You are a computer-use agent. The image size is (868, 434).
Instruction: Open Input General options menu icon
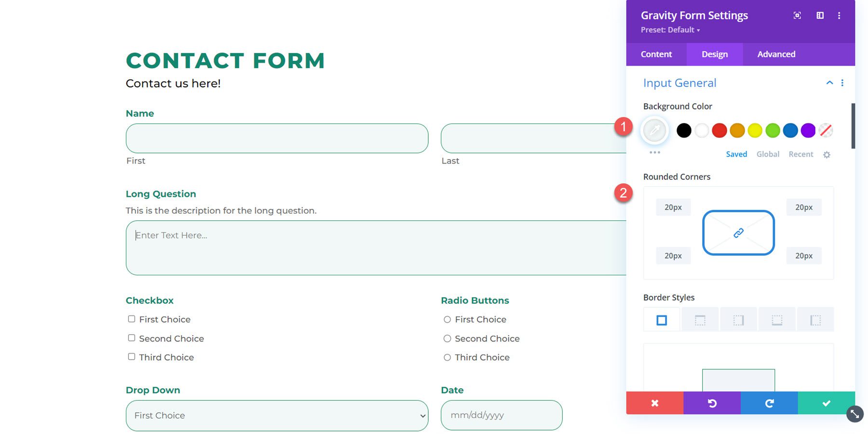pyautogui.click(x=842, y=82)
